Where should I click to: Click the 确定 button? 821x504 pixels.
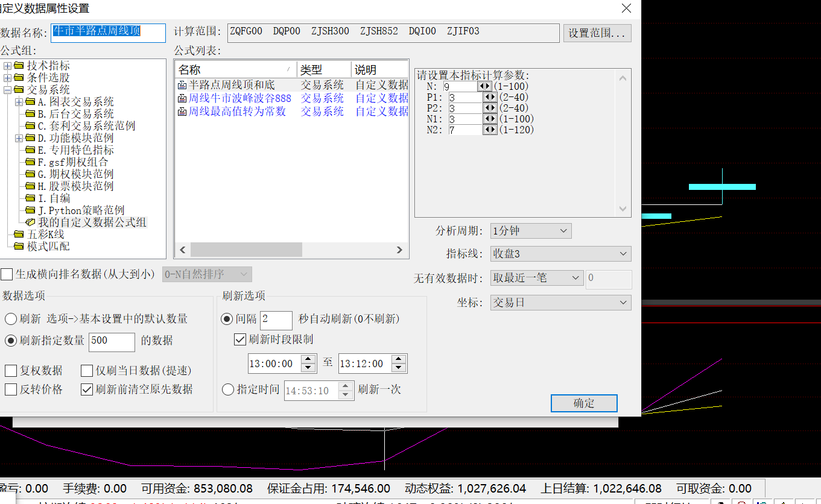coord(583,403)
